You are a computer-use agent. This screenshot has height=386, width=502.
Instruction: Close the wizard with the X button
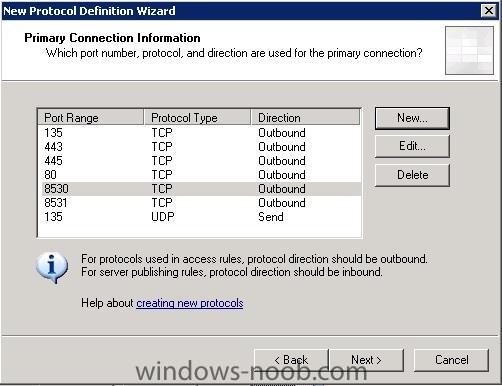pos(489,11)
